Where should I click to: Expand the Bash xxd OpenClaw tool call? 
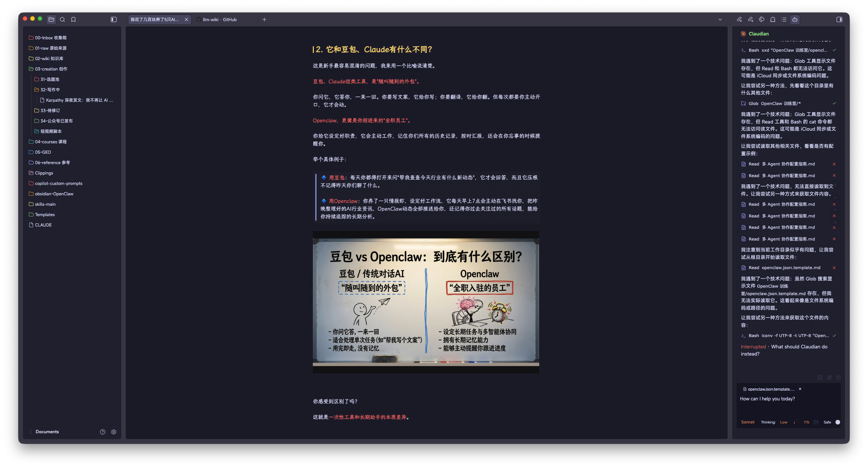tap(788, 50)
